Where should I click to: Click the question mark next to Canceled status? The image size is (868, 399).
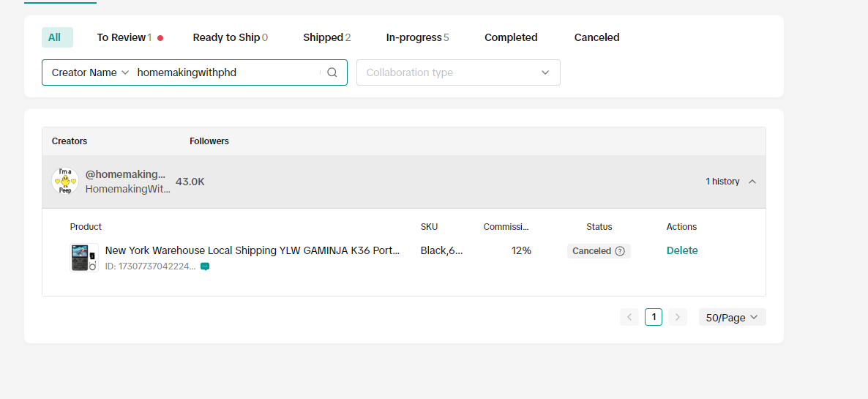coord(620,251)
